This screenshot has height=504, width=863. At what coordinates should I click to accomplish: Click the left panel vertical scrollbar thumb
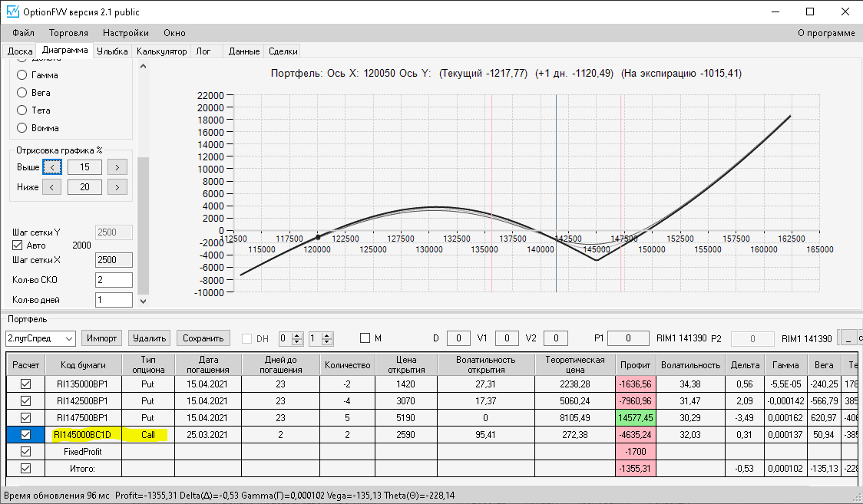click(x=143, y=226)
